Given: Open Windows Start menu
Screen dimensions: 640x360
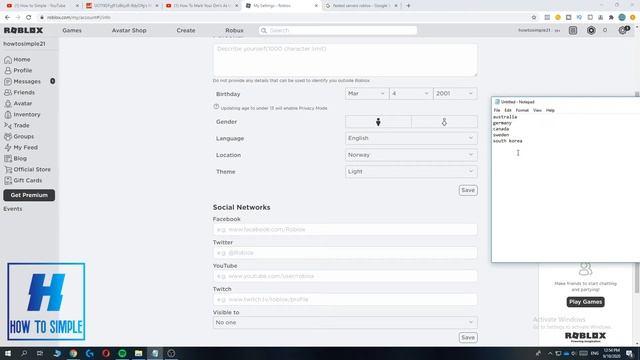Looking at the screenshot, I should pos(8,353).
